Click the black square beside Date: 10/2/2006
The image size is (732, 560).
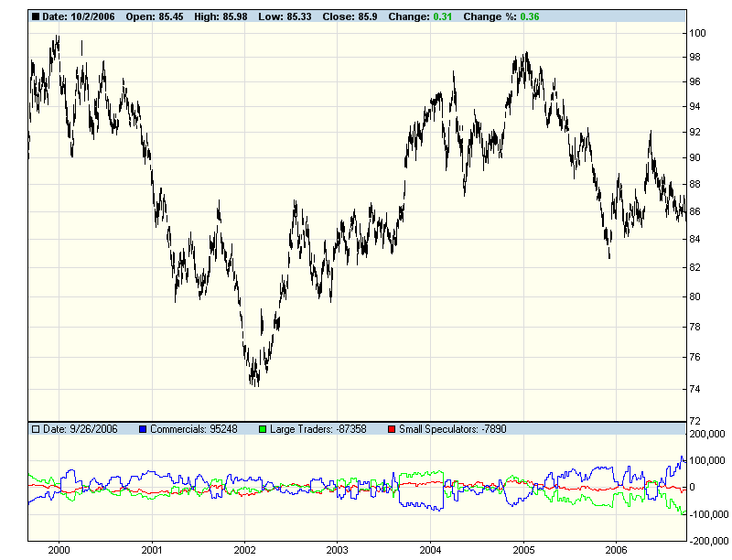coord(36,16)
